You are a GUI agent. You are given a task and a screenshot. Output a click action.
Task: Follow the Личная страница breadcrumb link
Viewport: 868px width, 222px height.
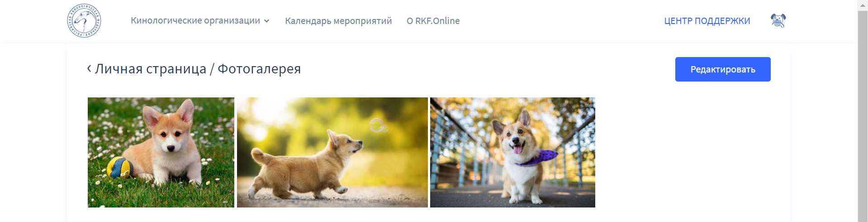point(151,69)
